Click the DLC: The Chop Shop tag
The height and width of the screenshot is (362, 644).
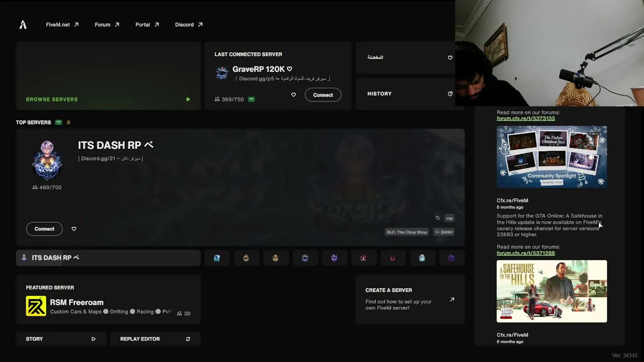[x=407, y=232]
